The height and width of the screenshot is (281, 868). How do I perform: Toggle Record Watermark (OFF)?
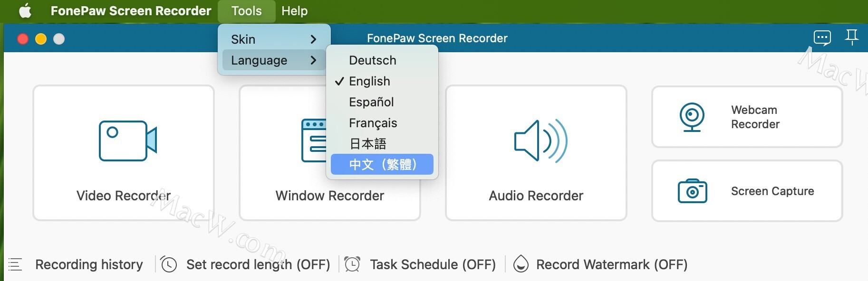tap(612, 264)
